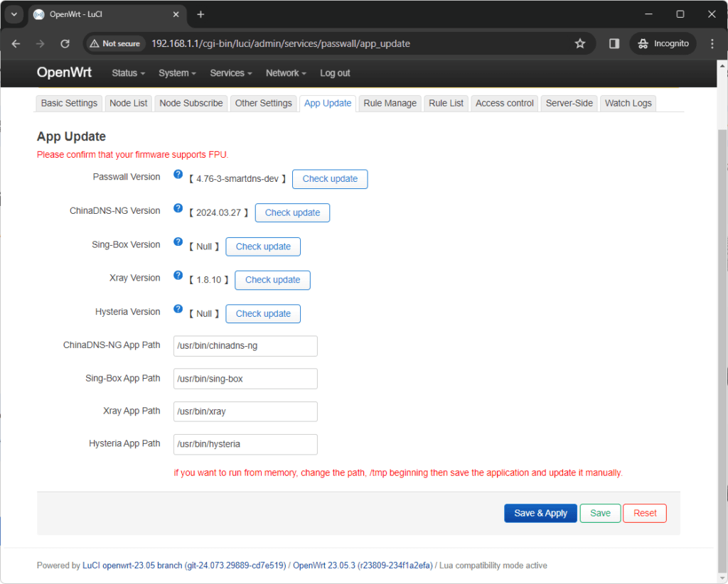This screenshot has height=584, width=728.
Task: Check update for Hysteria Version
Action: tap(263, 314)
